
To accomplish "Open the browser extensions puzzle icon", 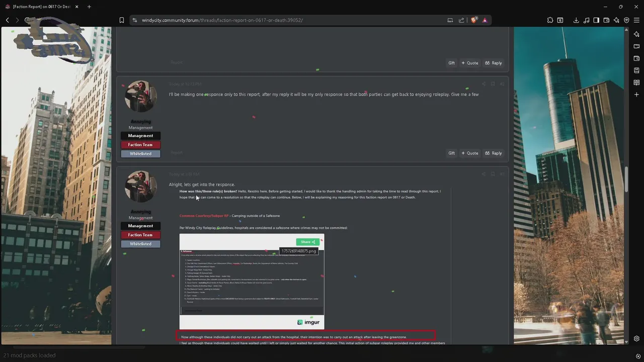I will pyautogui.click(x=550, y=20).
